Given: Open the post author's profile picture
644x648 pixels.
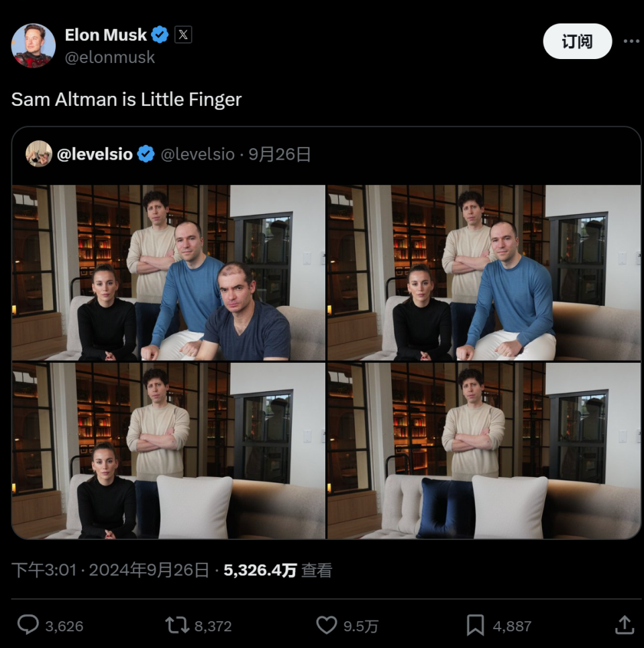Looking at the screenshot, I should coord(33,45).
